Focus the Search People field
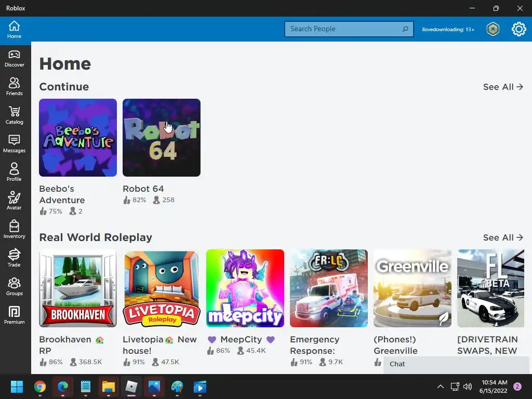 (349, 29)
